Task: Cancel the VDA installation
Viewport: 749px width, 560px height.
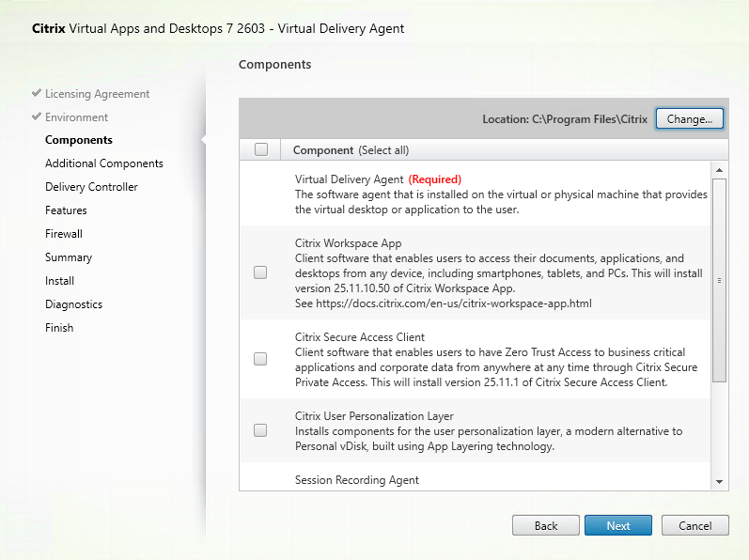Action: pos(695,525)
